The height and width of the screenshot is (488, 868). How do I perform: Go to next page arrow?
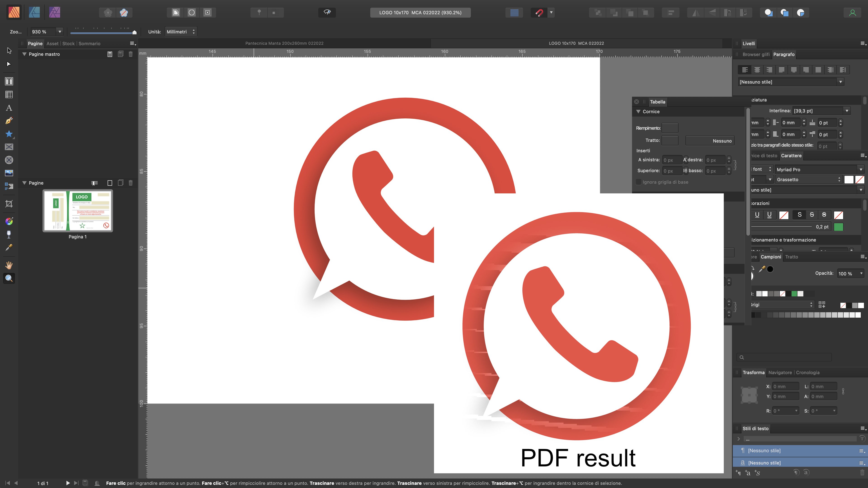[x=68, y=483]
